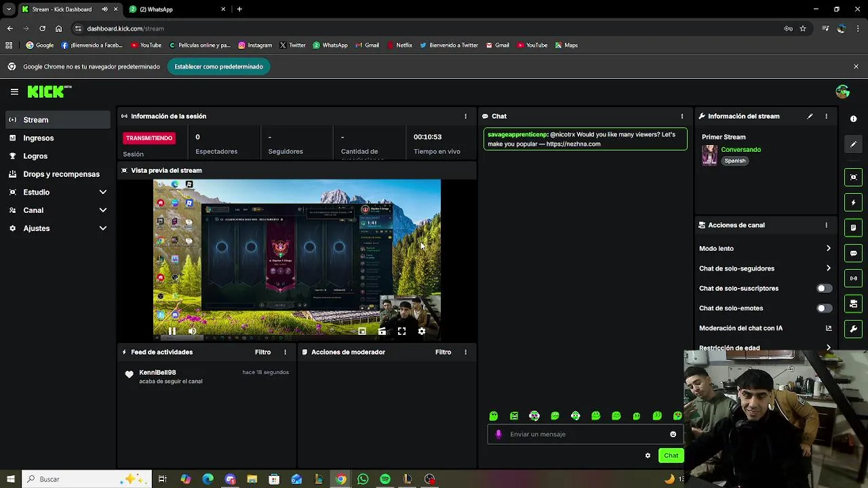The width and height of the screenshot is (868, 488).
Task: Click the taskbar Buscar search box
Action: point(88,479)
